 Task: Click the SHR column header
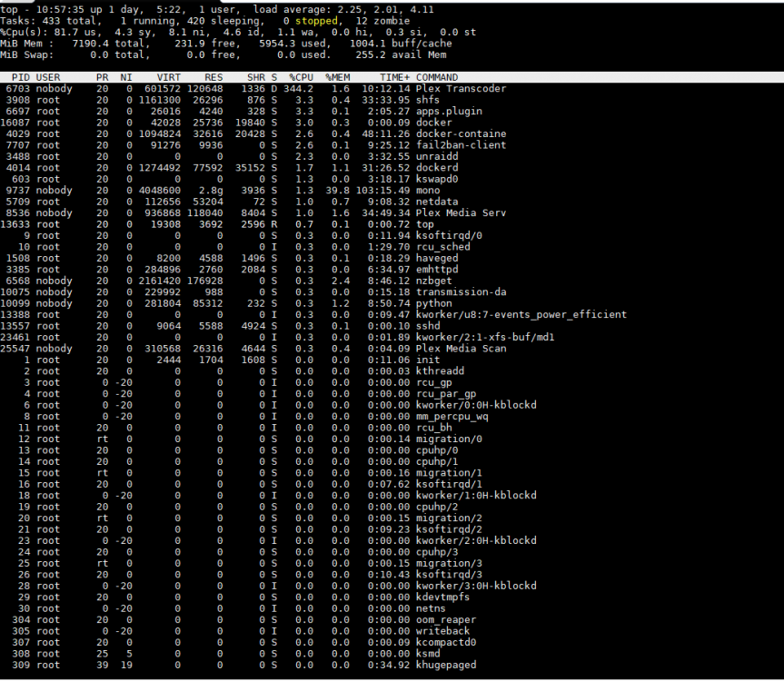(x=256, y=77)
